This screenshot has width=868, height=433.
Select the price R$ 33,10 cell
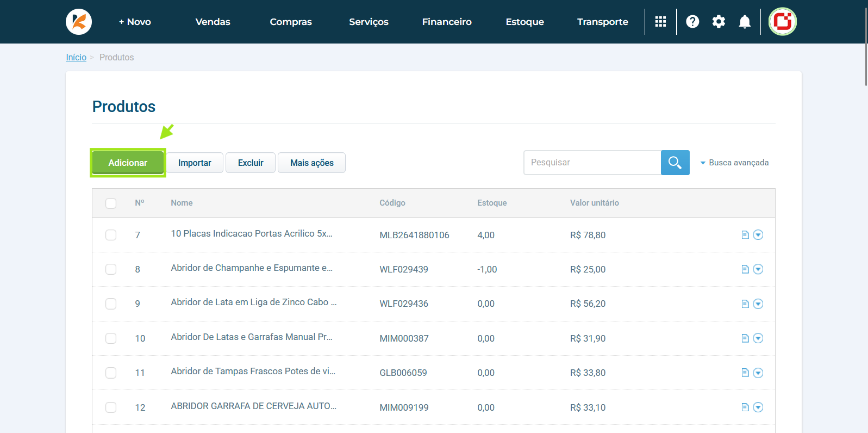[x=588, y=407]
